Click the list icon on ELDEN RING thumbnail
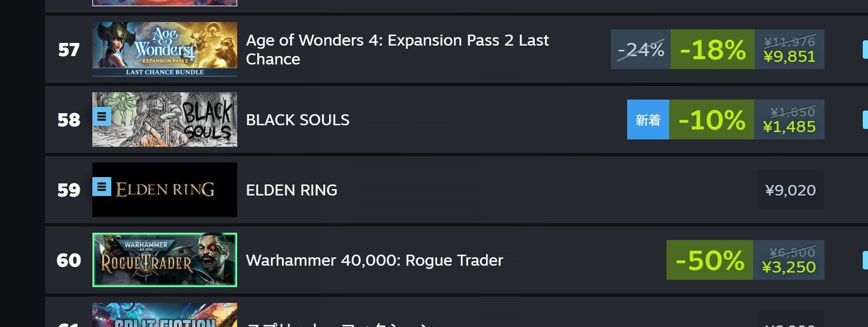 [x=102, y=187]
